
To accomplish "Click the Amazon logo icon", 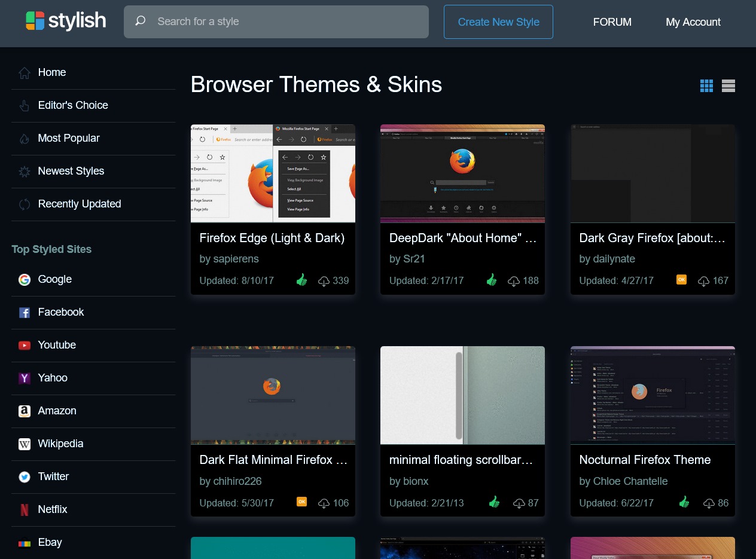I will tap(25, 411).
